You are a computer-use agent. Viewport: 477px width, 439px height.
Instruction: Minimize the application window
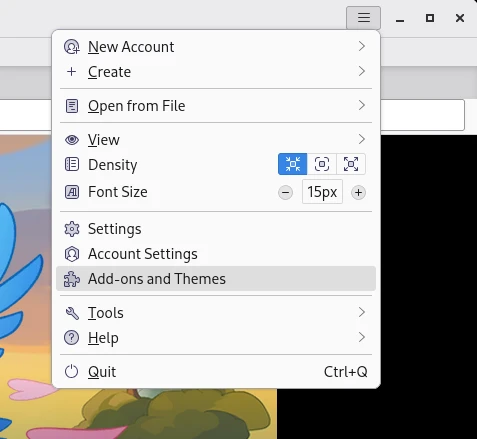[x=400, y=20]
